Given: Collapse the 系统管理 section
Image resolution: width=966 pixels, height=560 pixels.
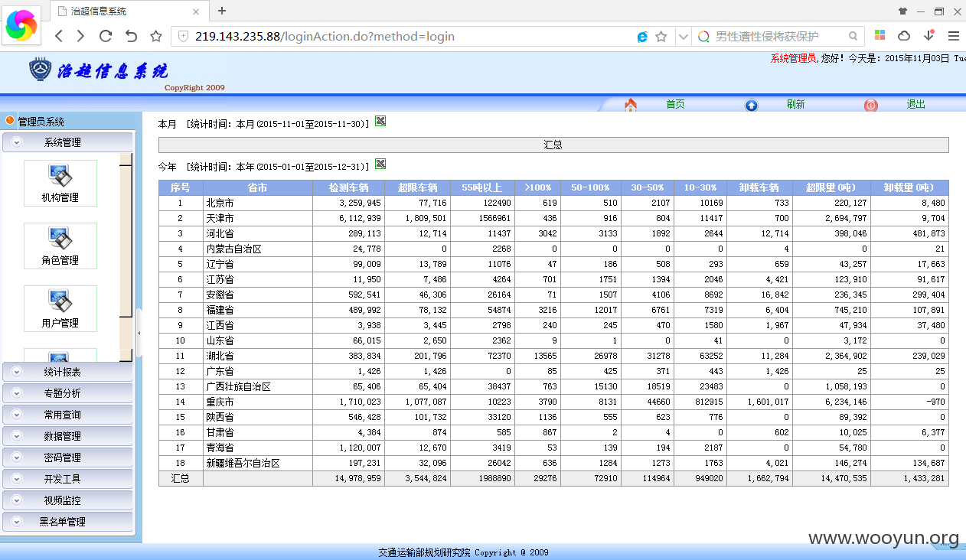Looking at the screenshot, I should 67,142.
